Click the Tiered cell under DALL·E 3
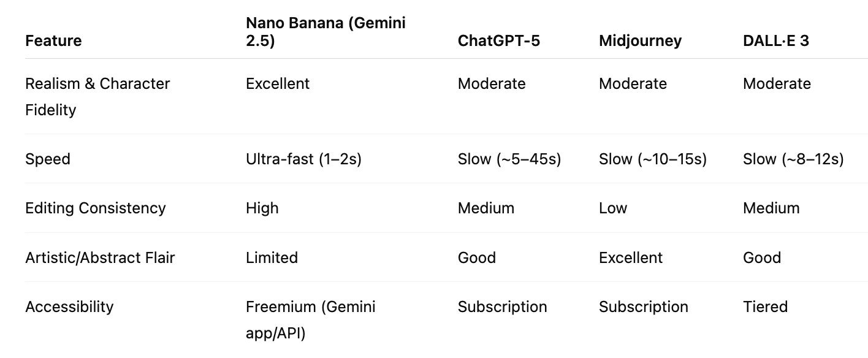This screenshot has height=358, width=868. [765, 307]
